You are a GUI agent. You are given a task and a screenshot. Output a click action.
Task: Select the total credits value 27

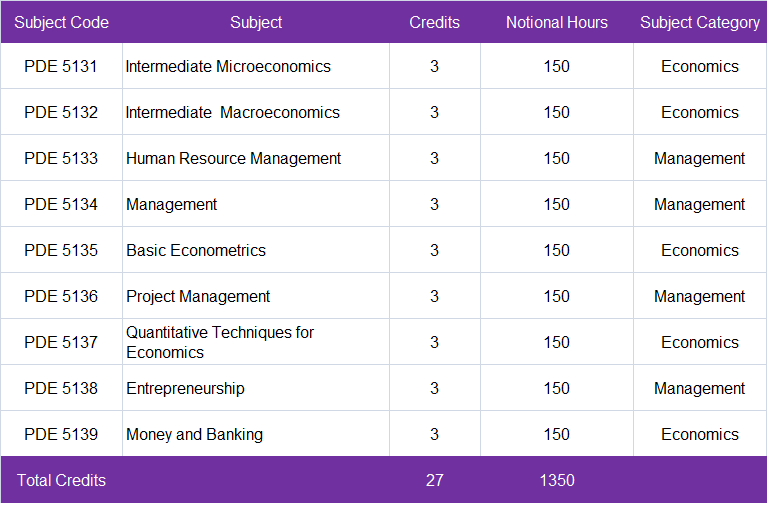click(434, 481)
